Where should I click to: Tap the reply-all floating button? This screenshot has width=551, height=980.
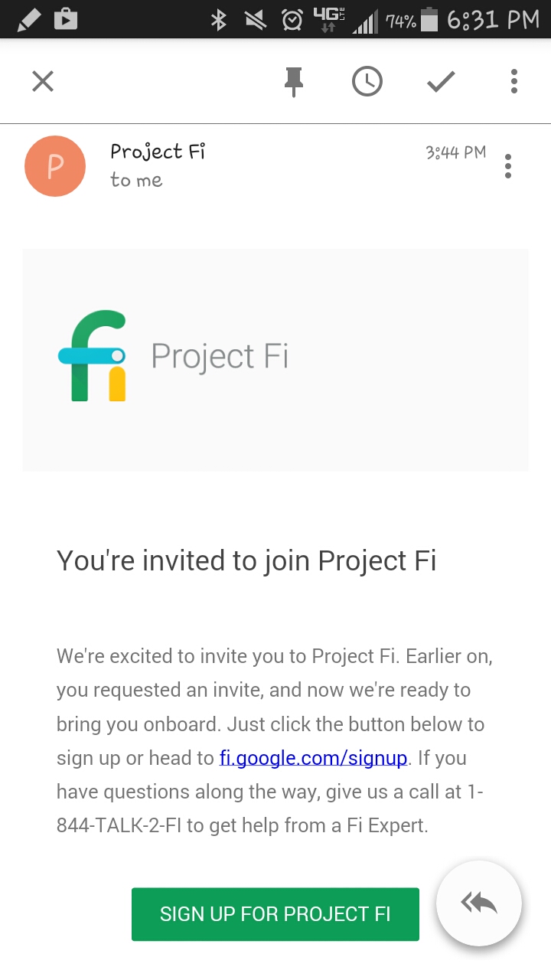pyautogui.click(x=479, y=903)
